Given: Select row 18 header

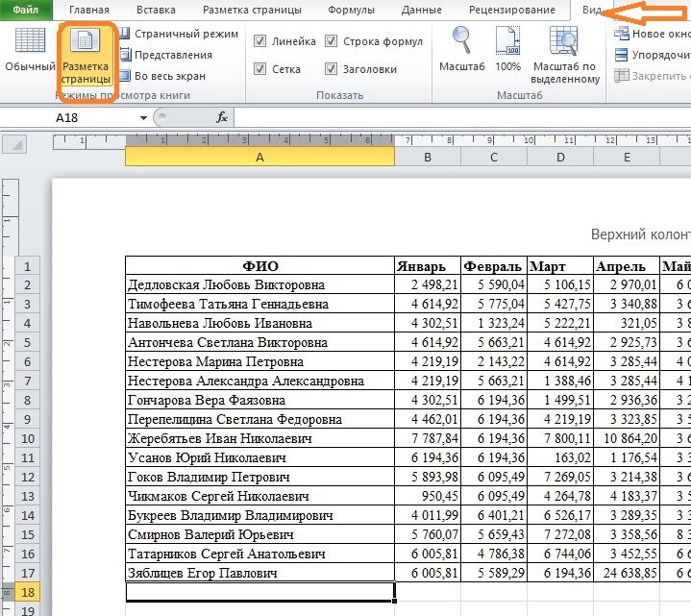Looking at the screenshot, I should click(x=27, y=592).
